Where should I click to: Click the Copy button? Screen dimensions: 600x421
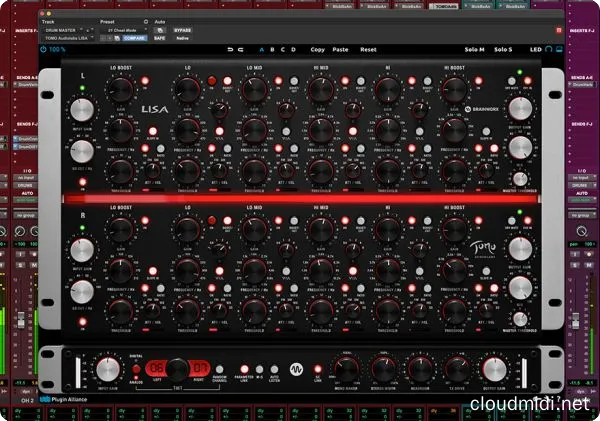coord(318,48)
